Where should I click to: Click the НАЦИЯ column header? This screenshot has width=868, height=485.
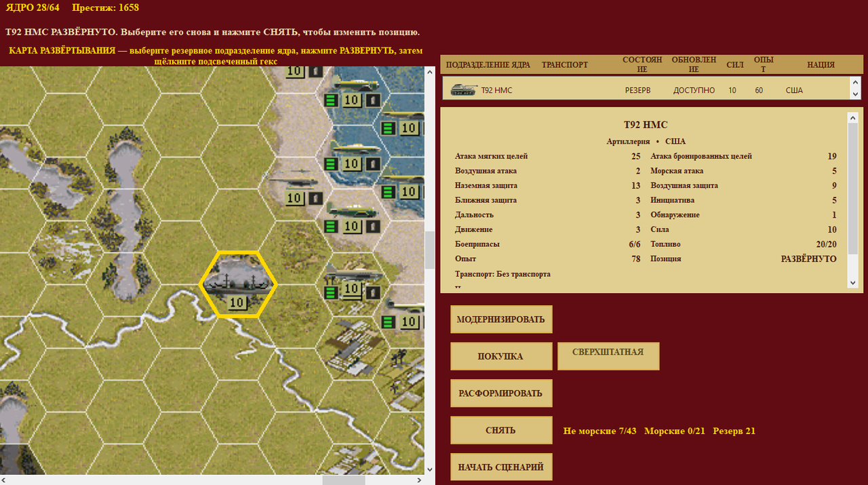tap(821, 64)
